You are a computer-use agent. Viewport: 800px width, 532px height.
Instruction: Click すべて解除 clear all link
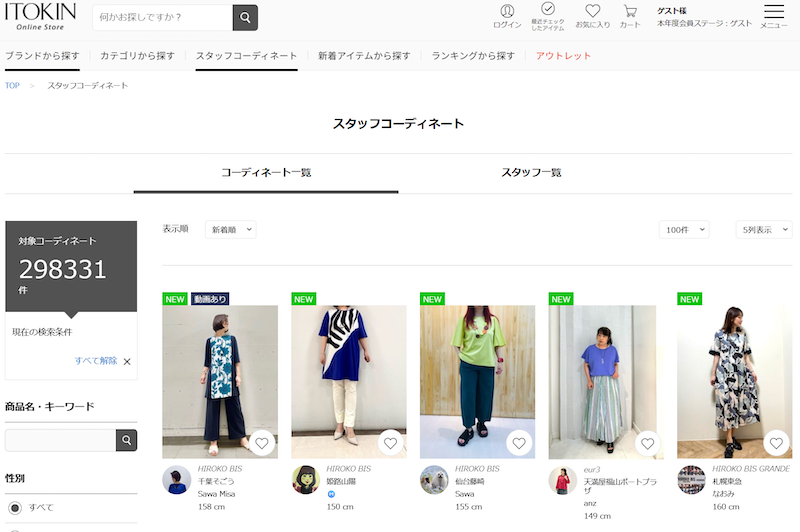pos(96,361)
